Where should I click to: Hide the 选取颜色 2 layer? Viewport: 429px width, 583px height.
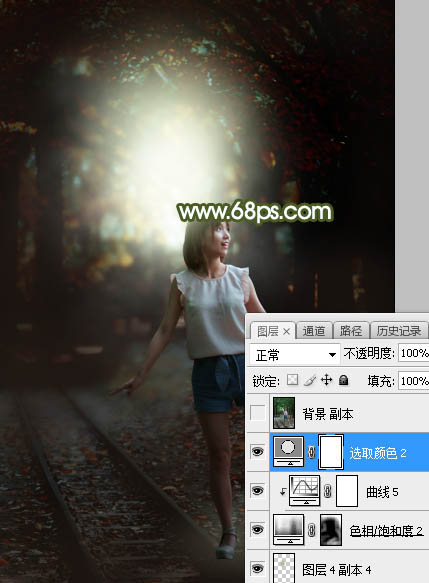click(258, 452)
